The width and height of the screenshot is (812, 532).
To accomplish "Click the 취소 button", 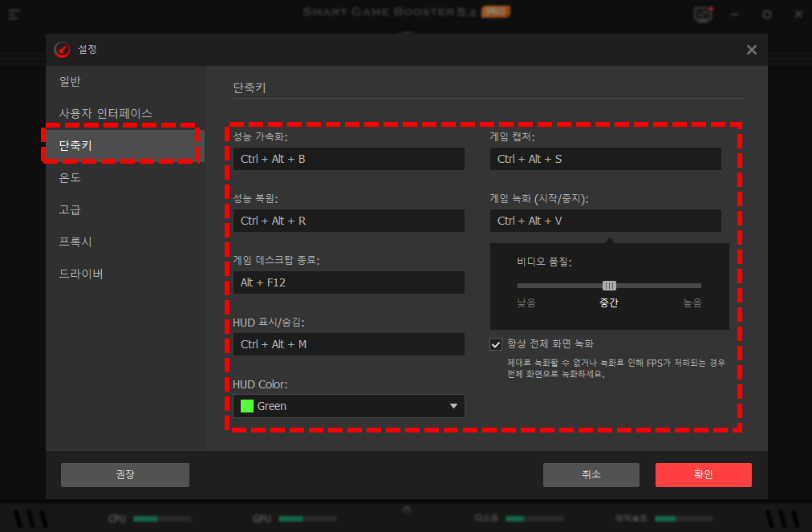I will pos(591,475).
